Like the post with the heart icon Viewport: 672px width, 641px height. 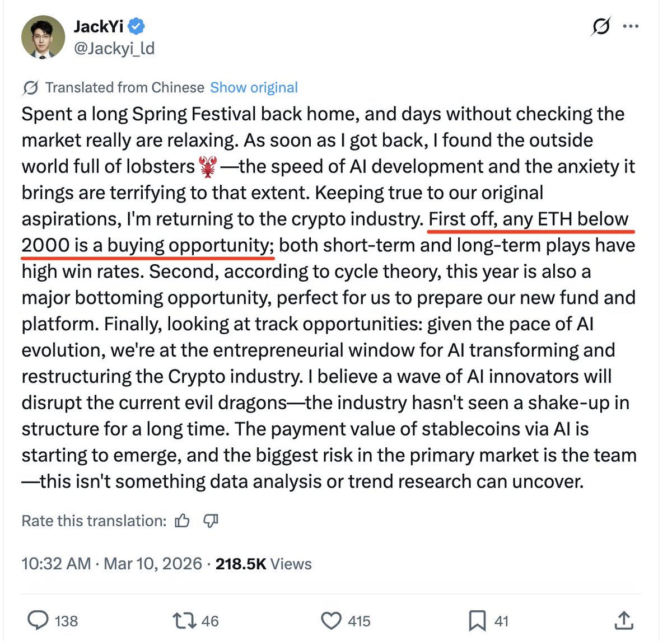tap(331, 620)
